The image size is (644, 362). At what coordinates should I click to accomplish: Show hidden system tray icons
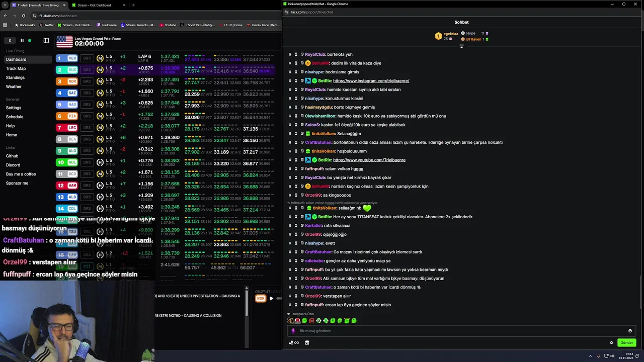coord(591,356)
